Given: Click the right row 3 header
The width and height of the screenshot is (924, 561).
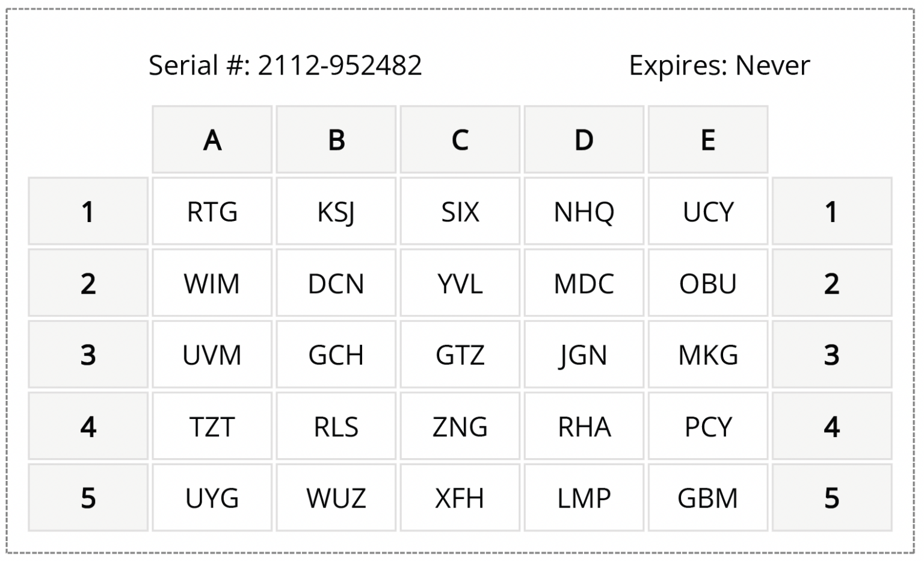Looking at the screenshot, I should tap(831, 355).
